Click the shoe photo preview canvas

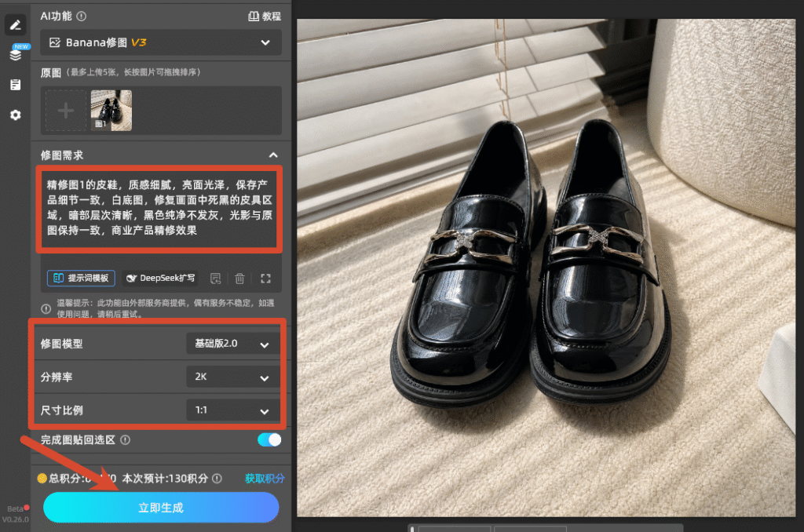point(546,268)
